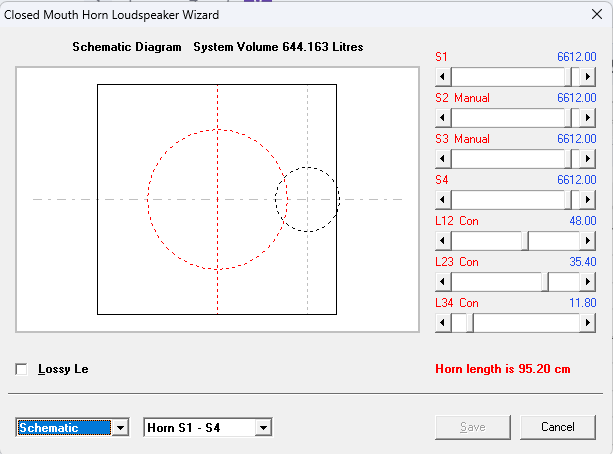Image resolution: width=613 pixels, height=454 pixels.
Task: Click the L23 value 35.40
Action: click(x=583, y=262)
